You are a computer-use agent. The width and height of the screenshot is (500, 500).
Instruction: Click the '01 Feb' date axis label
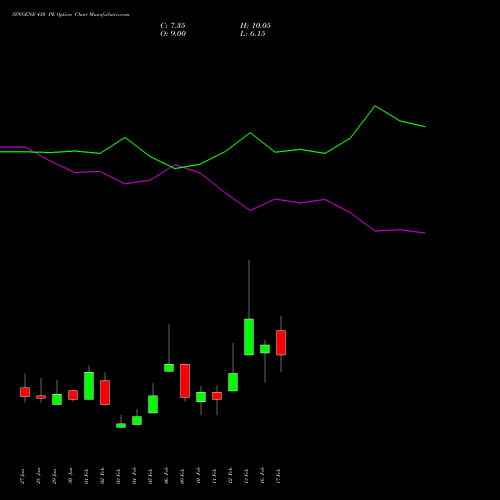[87, 476]
